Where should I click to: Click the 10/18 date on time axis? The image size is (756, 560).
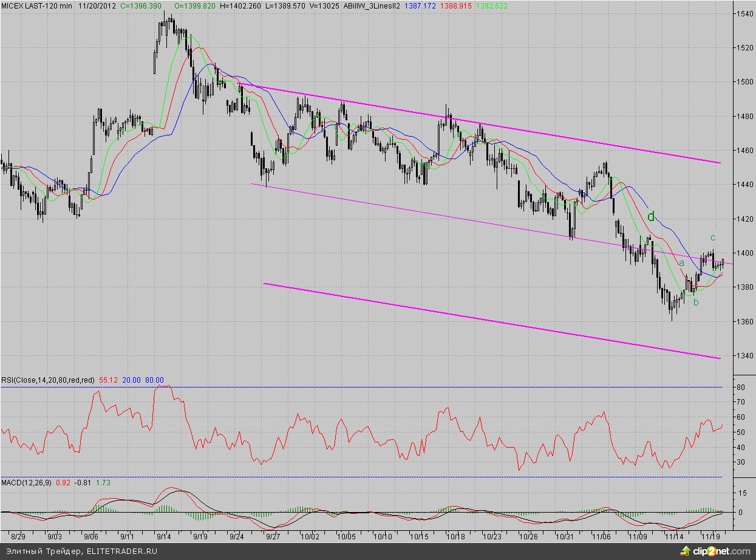pyautogui.click(x=455, y=537)
